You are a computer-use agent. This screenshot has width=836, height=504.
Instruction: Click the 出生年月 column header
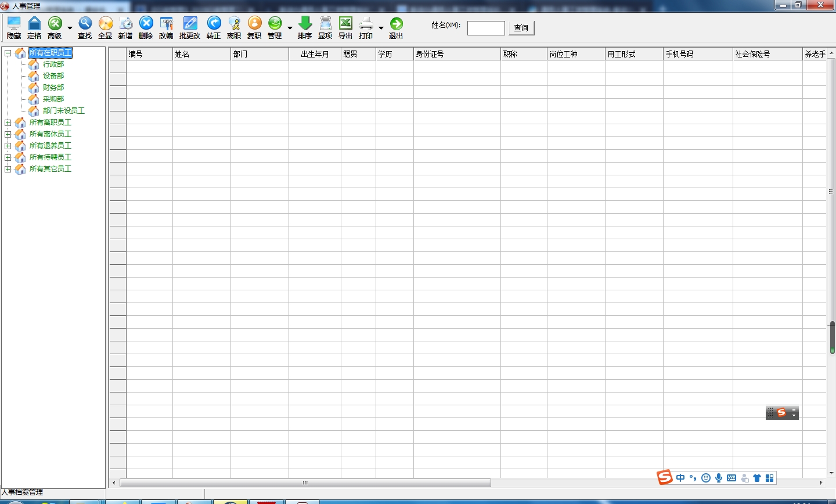tap(315, 54)
